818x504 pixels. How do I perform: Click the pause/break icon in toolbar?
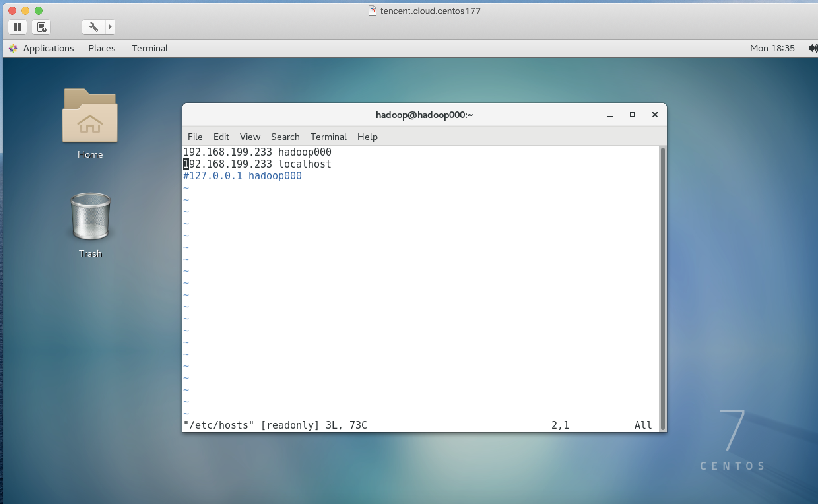click(x=17, y=27)
